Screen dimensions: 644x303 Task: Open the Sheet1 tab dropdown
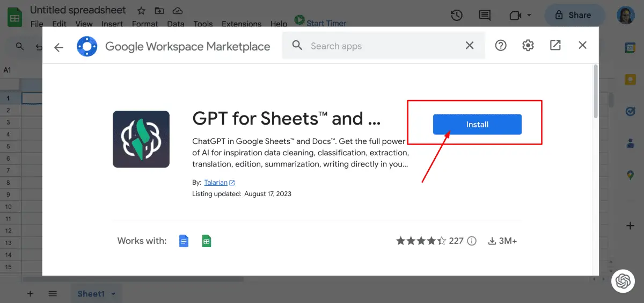pos(113,294)
